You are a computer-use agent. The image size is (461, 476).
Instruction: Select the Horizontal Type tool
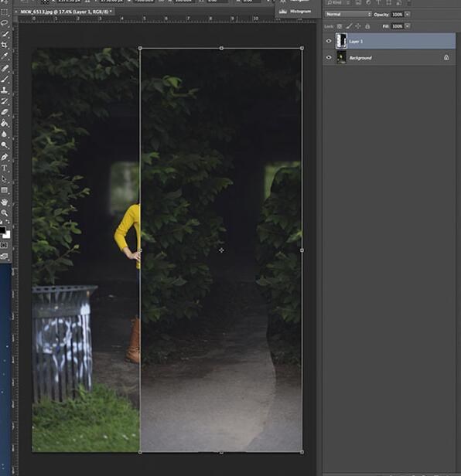click(5, 168)
